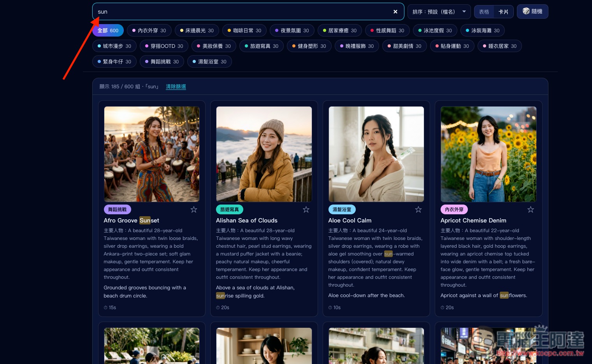
Task: Clear the search field with X icon
Action: [395, 12]
